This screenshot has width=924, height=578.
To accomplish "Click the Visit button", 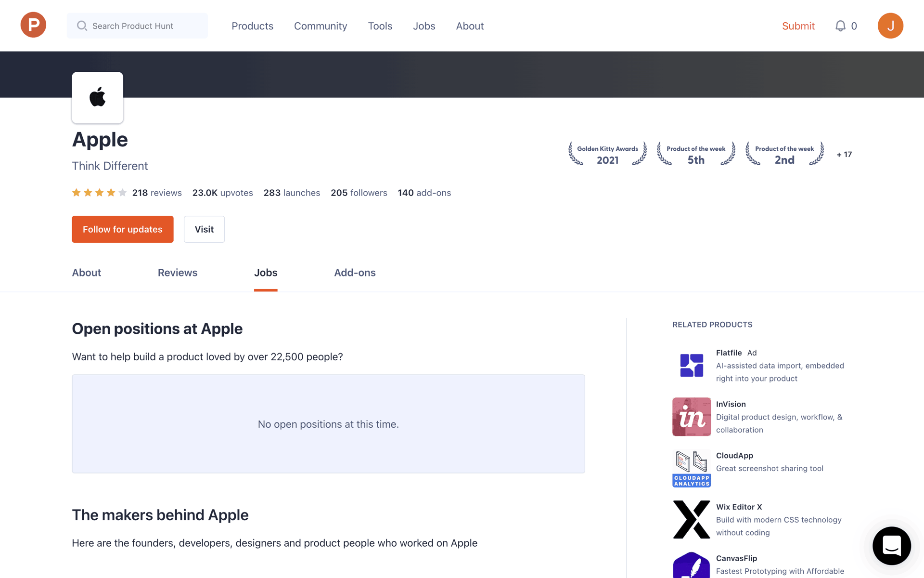I will coord(204,229).
